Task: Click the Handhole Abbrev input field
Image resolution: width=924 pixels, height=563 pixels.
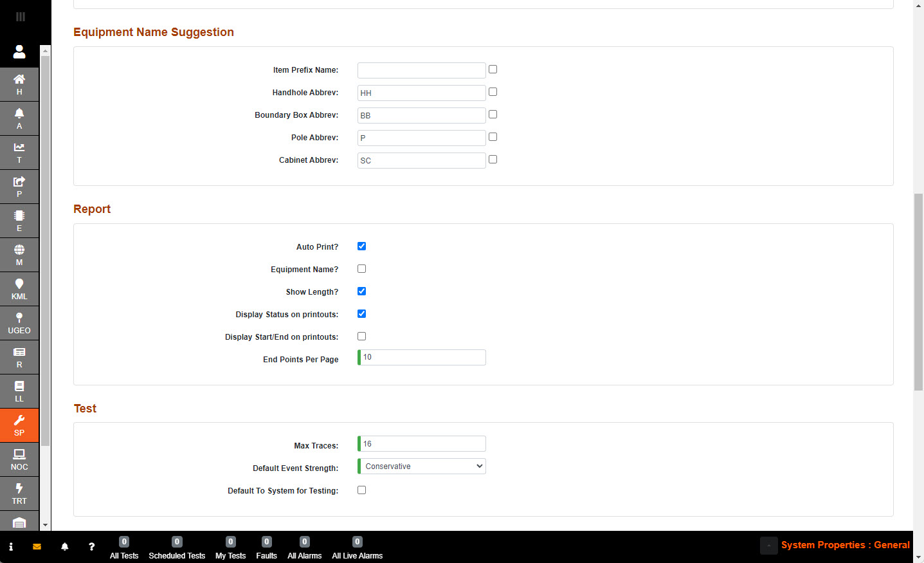Action: pyautogui.click(x=421, y=93)
